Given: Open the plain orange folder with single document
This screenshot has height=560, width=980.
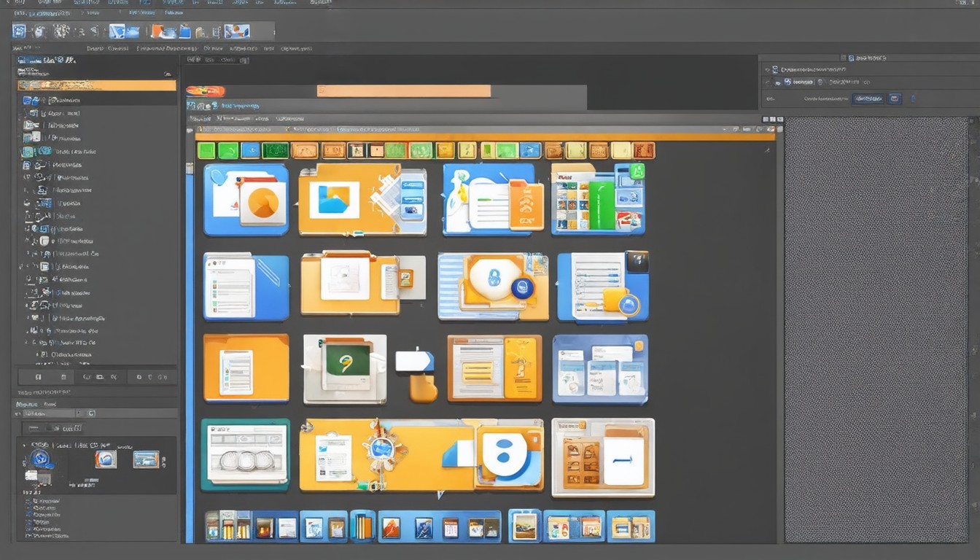Looking at the screenshot, I should coord(246,367).
